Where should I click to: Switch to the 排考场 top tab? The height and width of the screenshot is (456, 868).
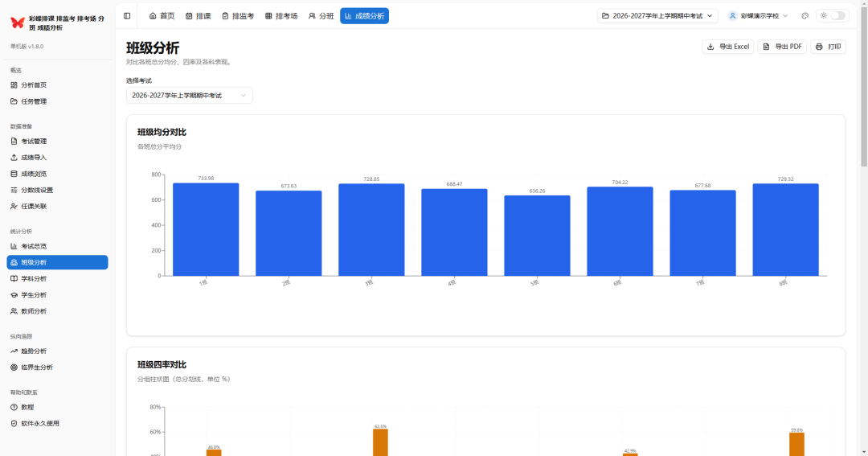coord(281,16)
